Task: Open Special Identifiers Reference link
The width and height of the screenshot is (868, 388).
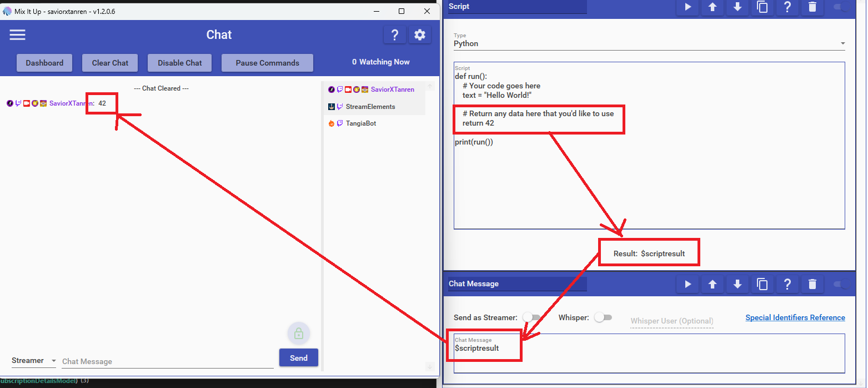Action: click(x=795, y=318)
